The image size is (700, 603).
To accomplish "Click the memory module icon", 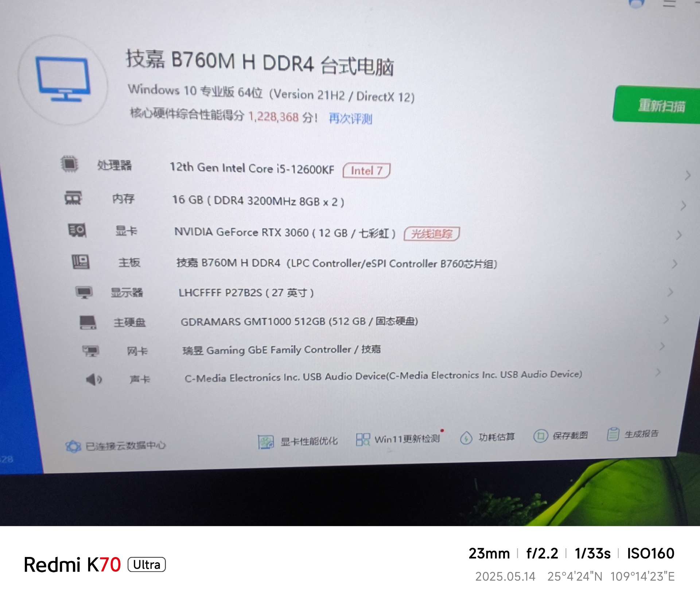I will tap(73, 197).
